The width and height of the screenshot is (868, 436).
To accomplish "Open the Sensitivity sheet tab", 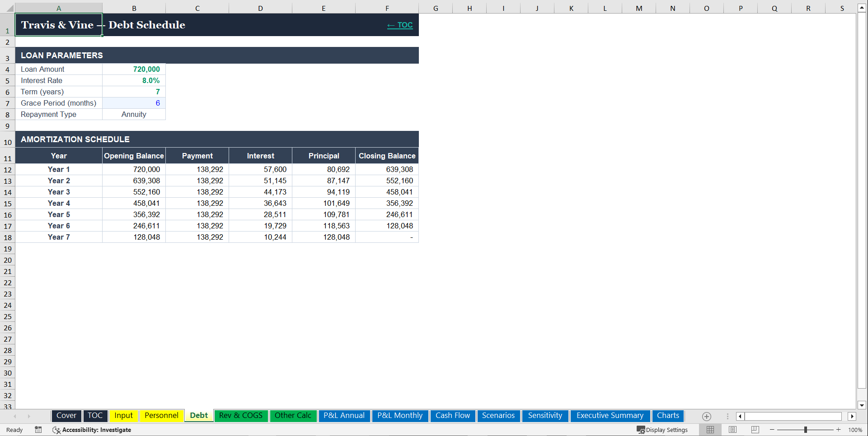I will point(545,416).
